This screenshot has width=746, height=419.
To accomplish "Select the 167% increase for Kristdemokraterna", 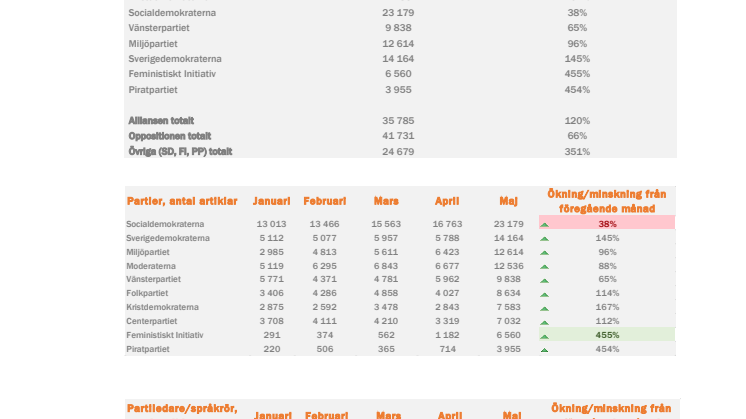I will [x=607, y=307].
